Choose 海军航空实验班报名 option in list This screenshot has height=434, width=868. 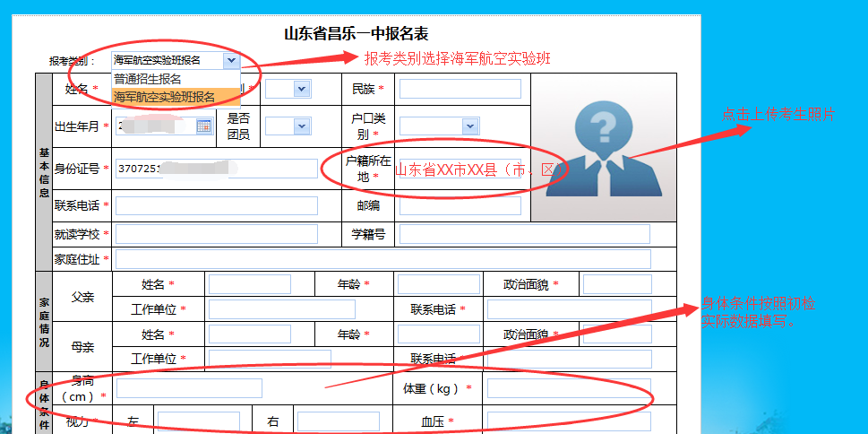(164, 96)
